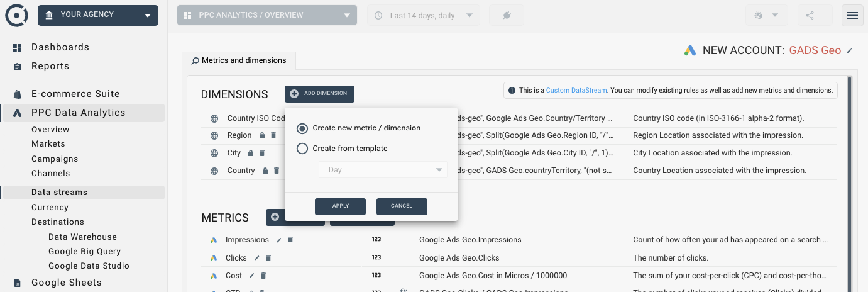Click the vertical scrollbar of the panel
This screenshot has height=292, width=868.
pos(849,182)
